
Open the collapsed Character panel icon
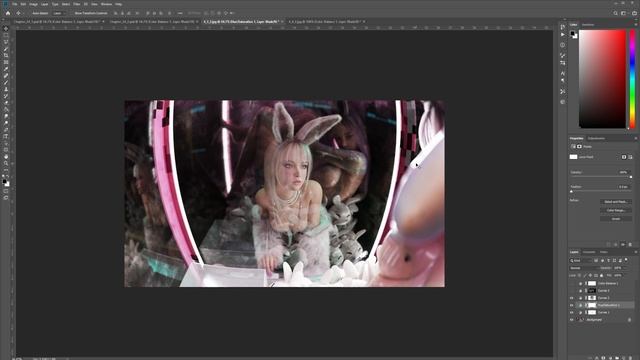click(563, 73)
